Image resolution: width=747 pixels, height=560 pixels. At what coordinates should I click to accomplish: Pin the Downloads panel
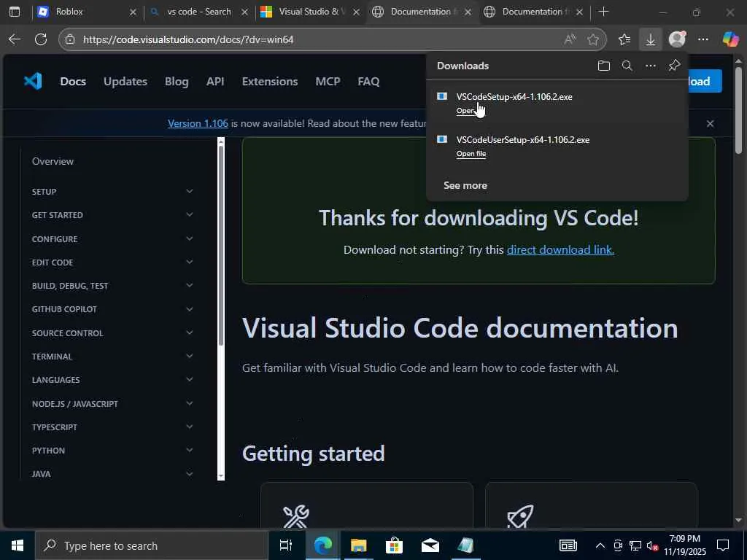(674, 66)
